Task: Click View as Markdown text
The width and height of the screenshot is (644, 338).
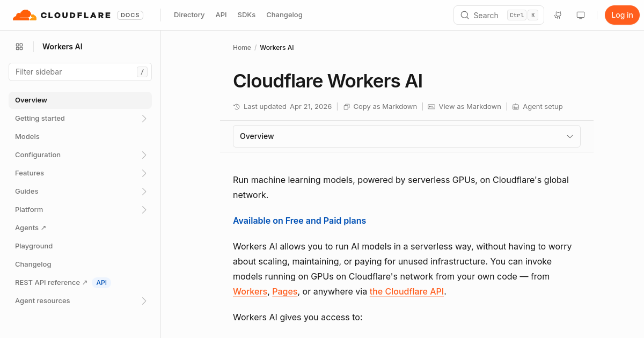Action: (x=470, y=107)
